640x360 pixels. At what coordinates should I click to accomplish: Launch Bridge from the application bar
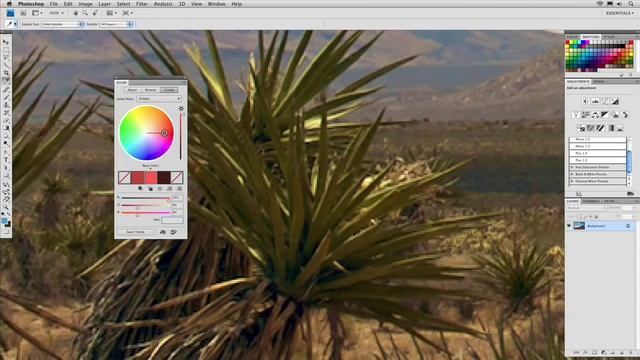(x=23, y=13)
